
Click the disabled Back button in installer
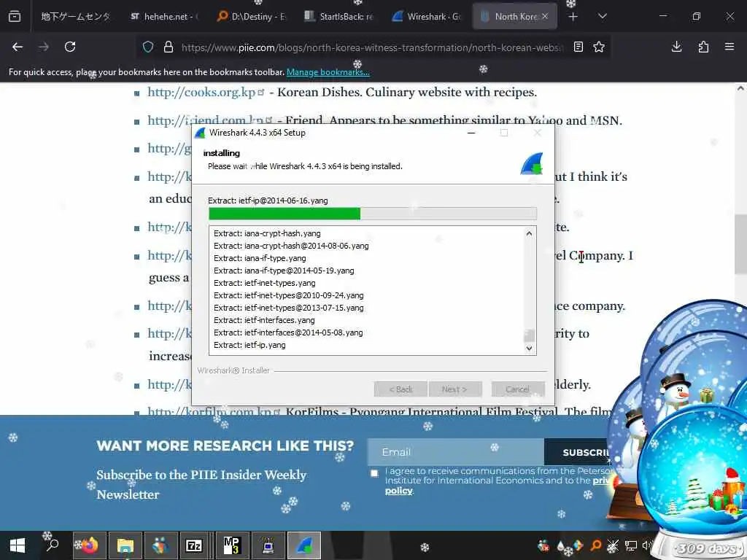pos(400,389)
